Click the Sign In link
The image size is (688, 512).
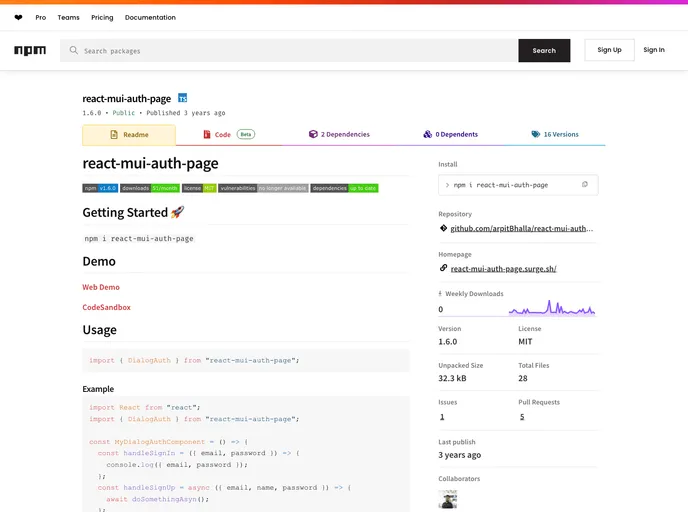[654, 50]
